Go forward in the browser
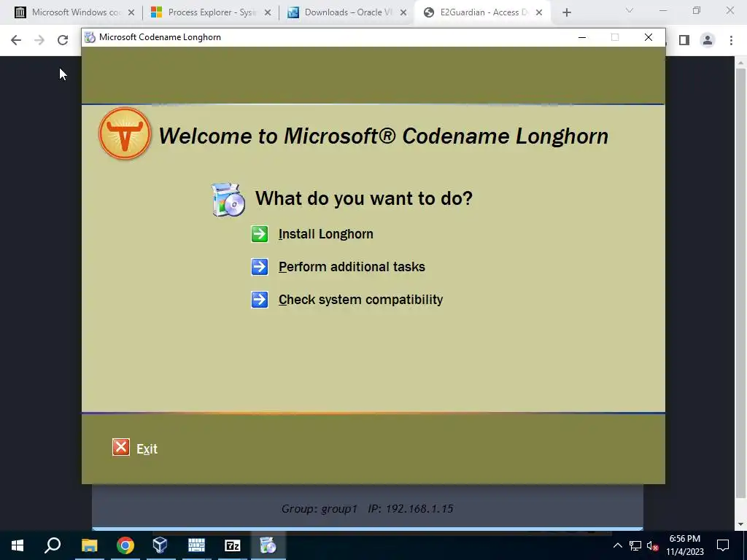This screenshot has width=747, height=560. click(39, 40)
